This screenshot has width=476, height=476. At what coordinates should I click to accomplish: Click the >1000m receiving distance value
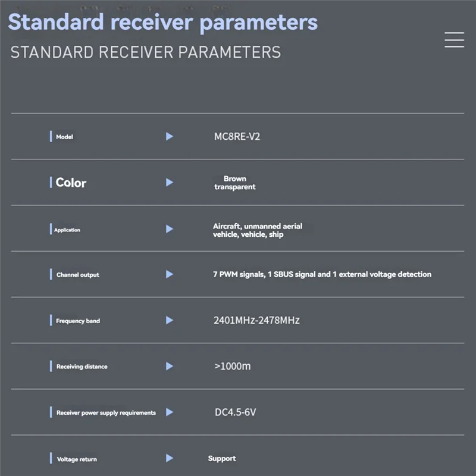point(232,366)
